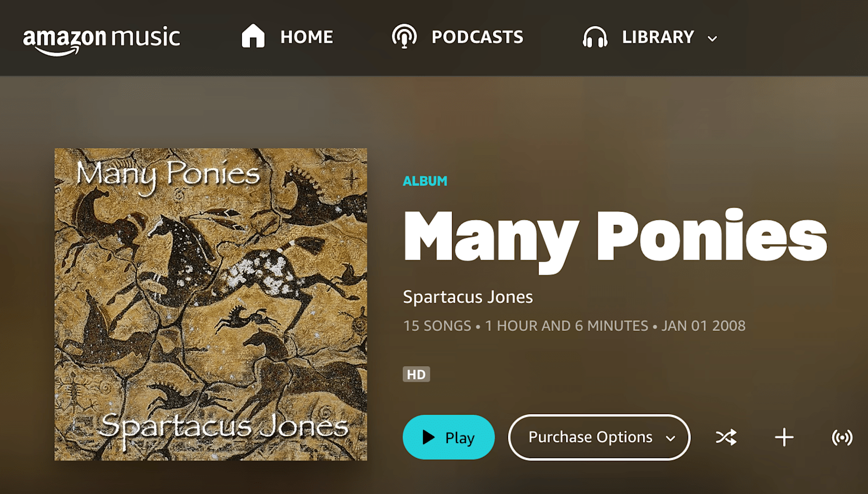Toggle shuffle playback for the album
Viewport: 868px width, 494px height.
pyautogui.click(x=726, y=437)
